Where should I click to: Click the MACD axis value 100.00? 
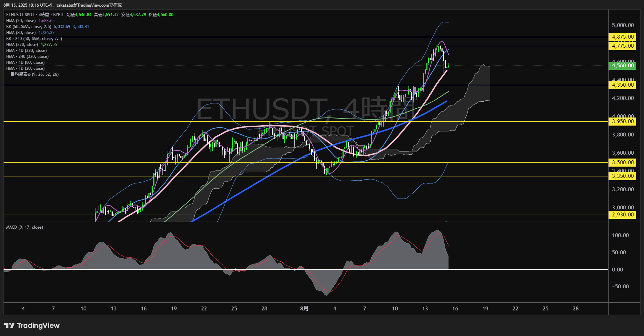pos(620,235)
